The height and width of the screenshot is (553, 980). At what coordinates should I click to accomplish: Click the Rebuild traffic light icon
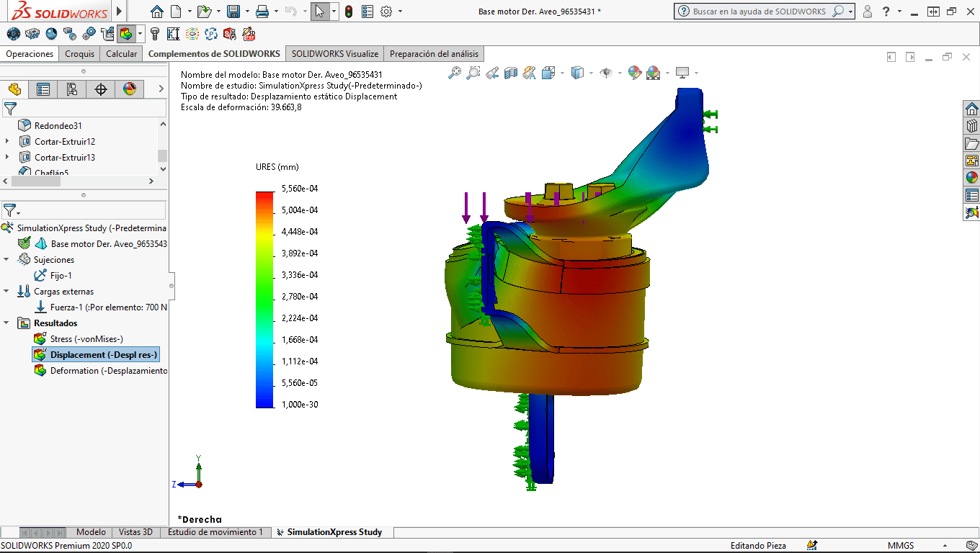(349, 12)
